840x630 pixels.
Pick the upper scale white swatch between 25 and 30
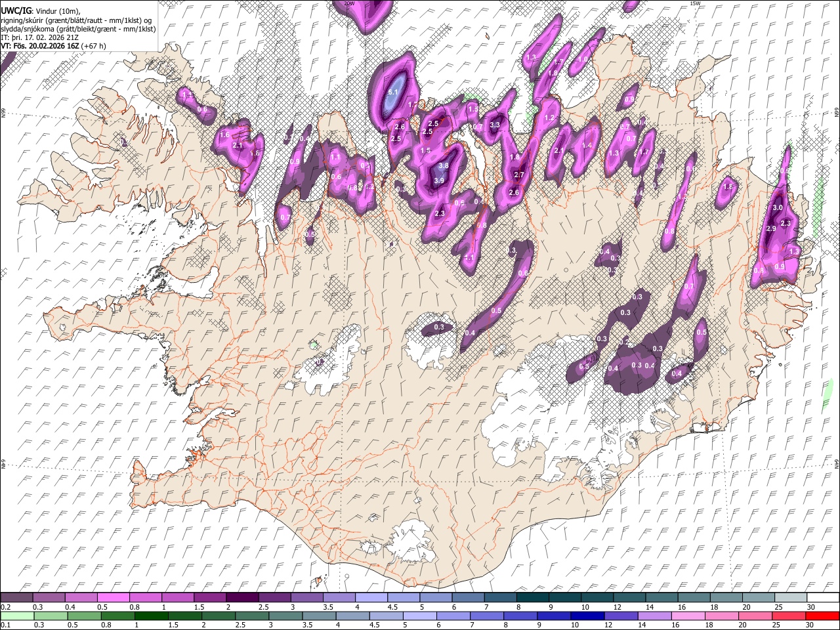(790, 597)
